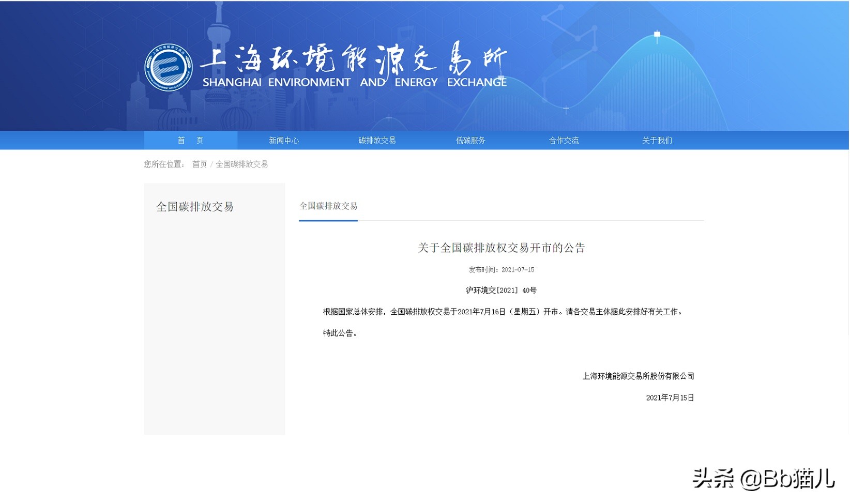This screenshot has height=504, width=850.
Task: Select 全国碳排放交易 in the left sidebar
Action: click(195, 207)
